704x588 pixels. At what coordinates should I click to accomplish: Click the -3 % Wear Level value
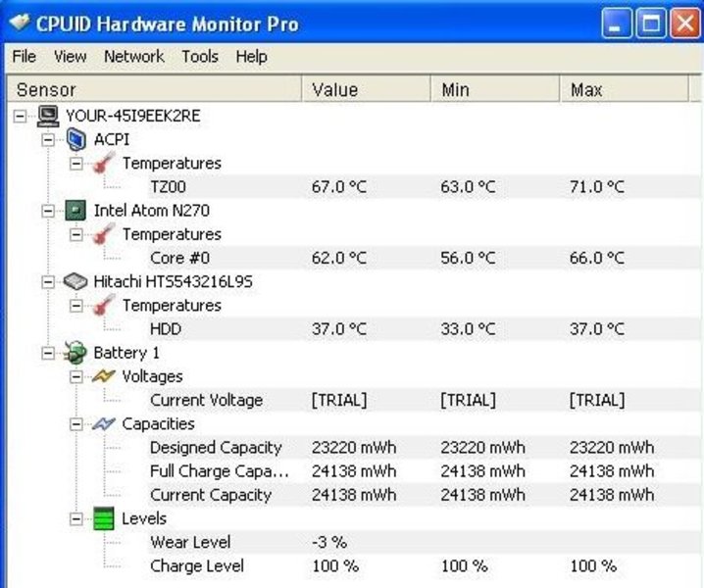tap(329, 542)
